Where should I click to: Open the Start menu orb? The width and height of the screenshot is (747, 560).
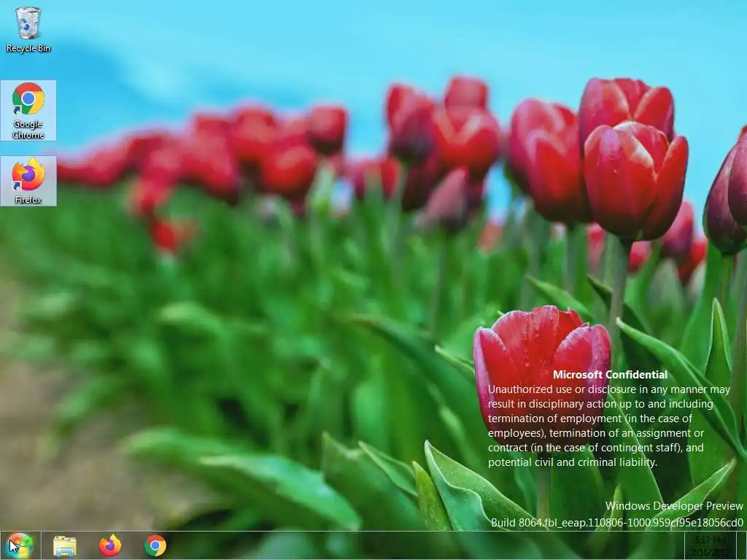tap(20, 545)
